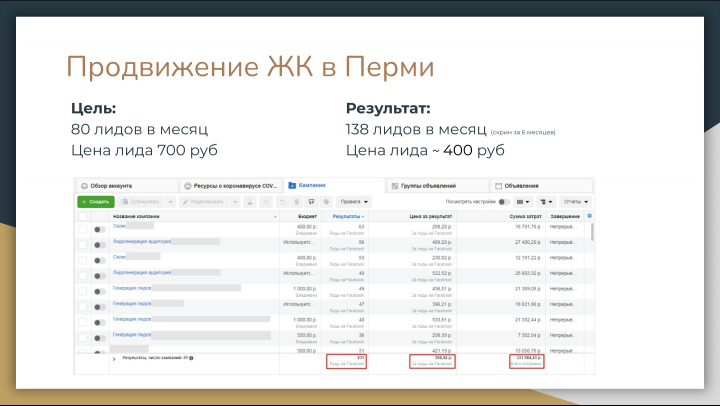720x406 pixels.
Task: Check the box for the 18 791,78 р. row
Action: point(83,229)
